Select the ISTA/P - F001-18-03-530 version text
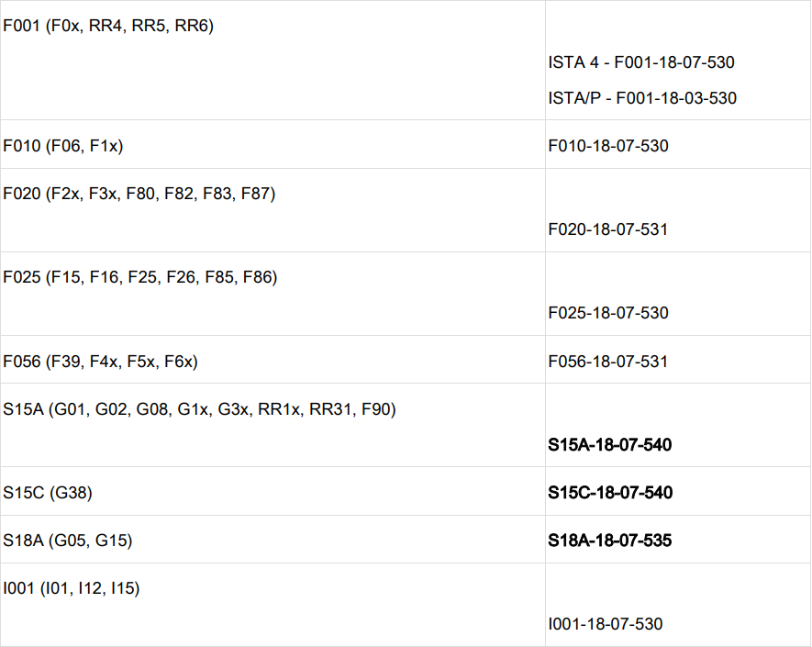Viewport: 812px width, 647px height. coord(642,98)
